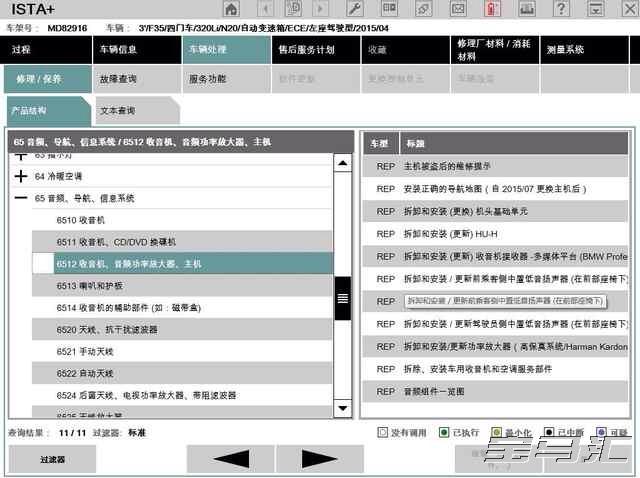Close ISTA+ with the X icon

click(x=630, y=9)
